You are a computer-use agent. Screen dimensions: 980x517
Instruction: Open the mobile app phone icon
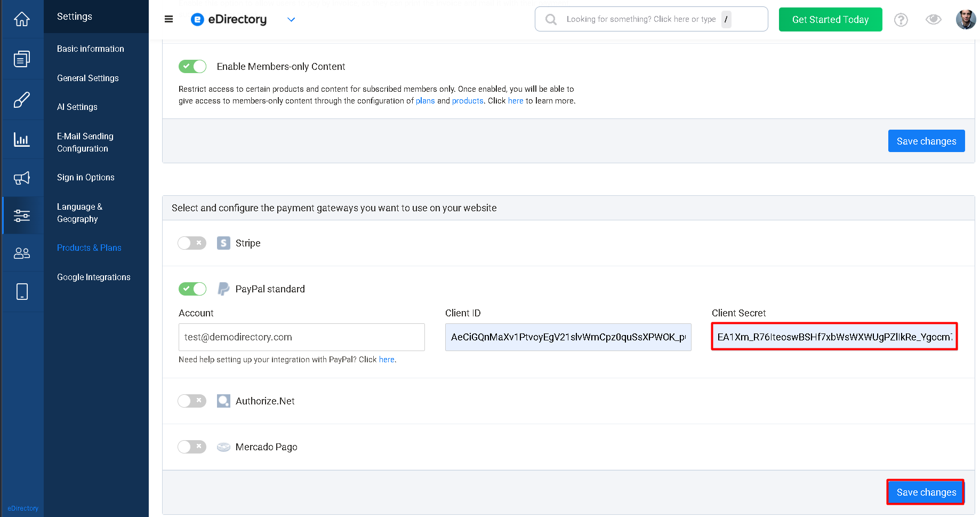pyautogui.click(x=22, y=292)
